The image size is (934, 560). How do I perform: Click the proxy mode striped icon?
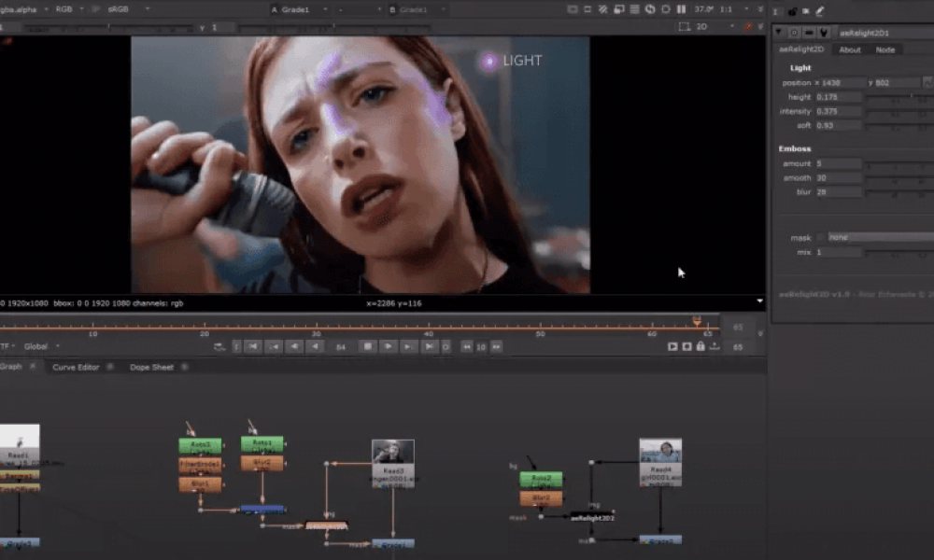[x=603, y=9]
